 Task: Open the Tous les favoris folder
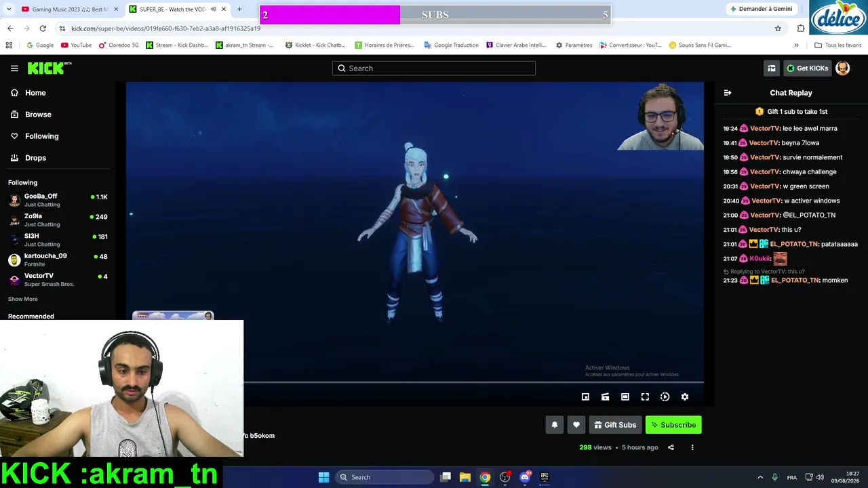[x=837, y=45]
